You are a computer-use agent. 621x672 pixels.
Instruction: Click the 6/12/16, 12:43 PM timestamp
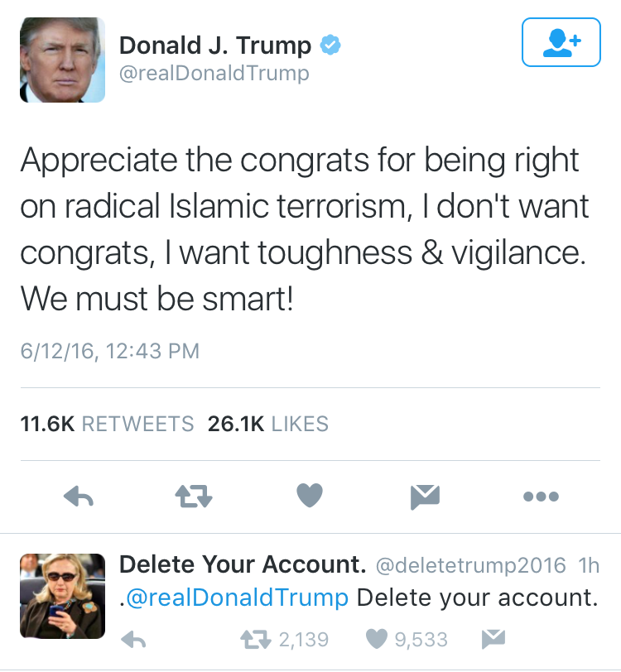coord(109,351)
